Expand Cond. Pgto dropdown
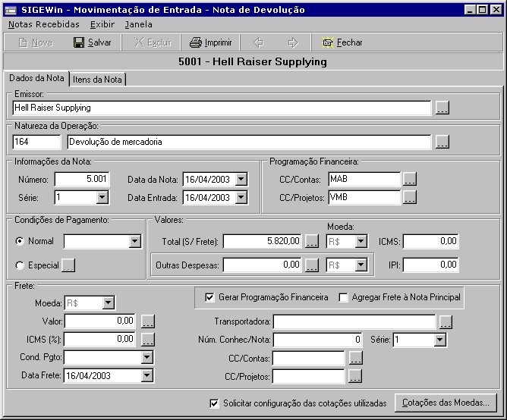This screenshot has height=420, width=507. coord(147,357)
